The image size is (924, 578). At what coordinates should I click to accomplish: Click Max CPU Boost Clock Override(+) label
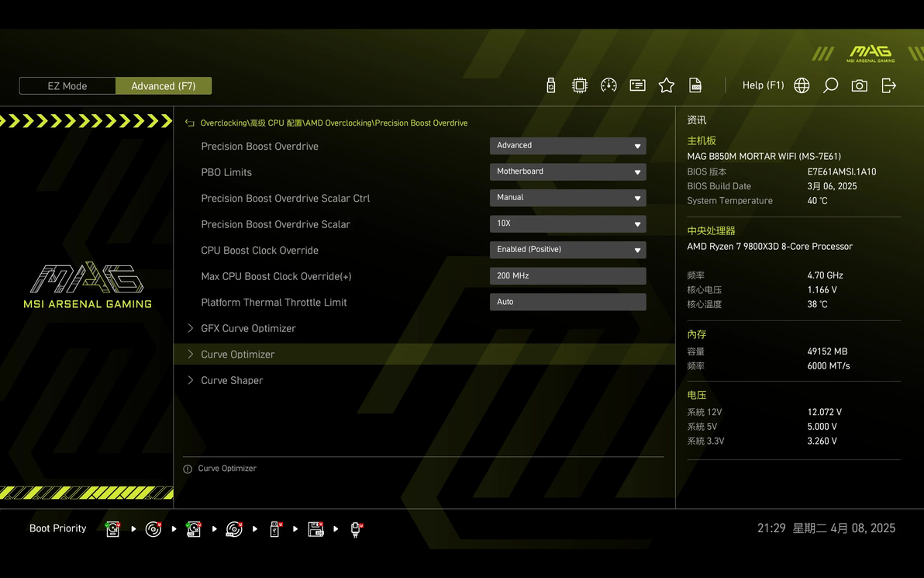click(x=276, y=276)
